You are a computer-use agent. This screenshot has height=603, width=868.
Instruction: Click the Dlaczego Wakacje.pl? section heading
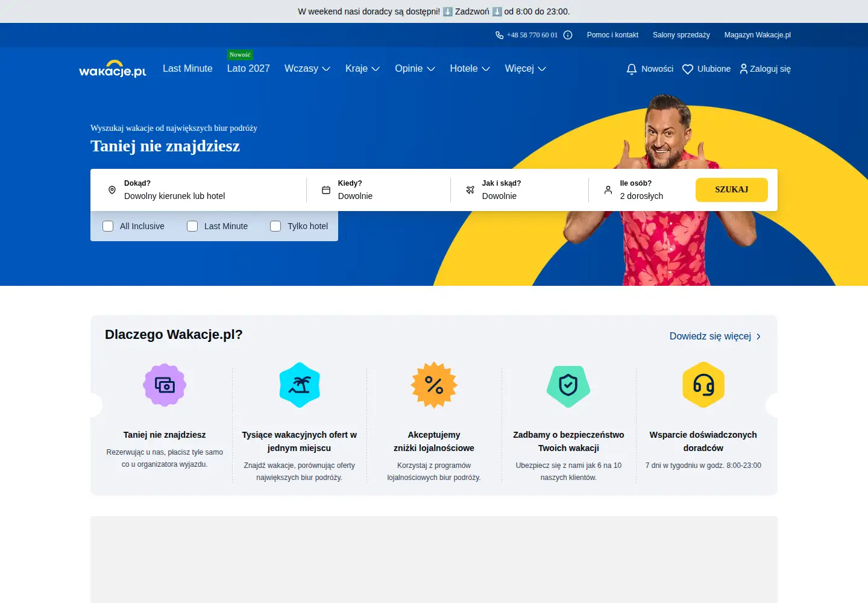click(x=174, y=335)
